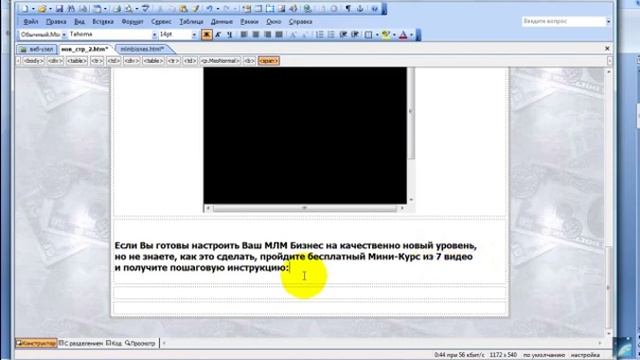This screenshot has width=640, height=360.
Task: Open the Таблица menu
Action: [x=191, y=22]
